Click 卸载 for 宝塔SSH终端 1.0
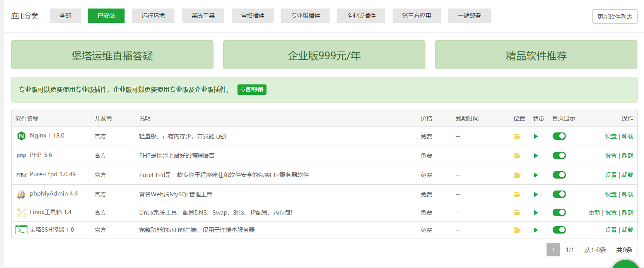644x268 pixels. tap(628, 230)
